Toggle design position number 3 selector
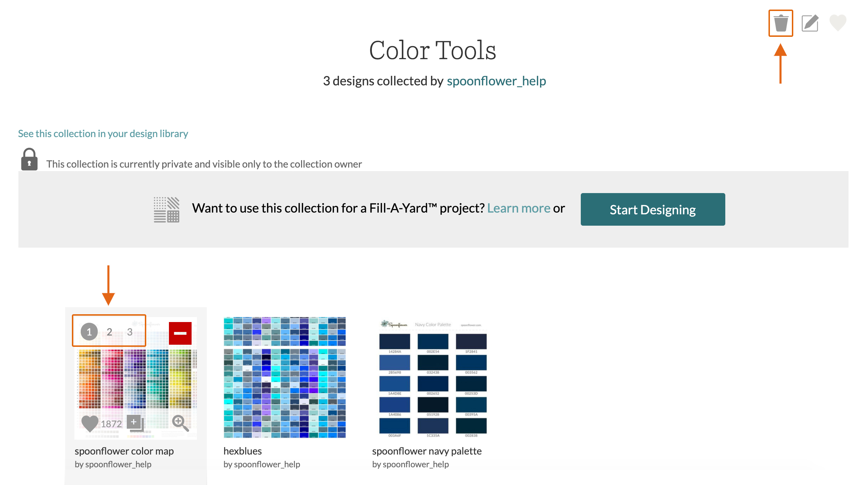This screenshot has height=485, width=868. tap(131, 332)
